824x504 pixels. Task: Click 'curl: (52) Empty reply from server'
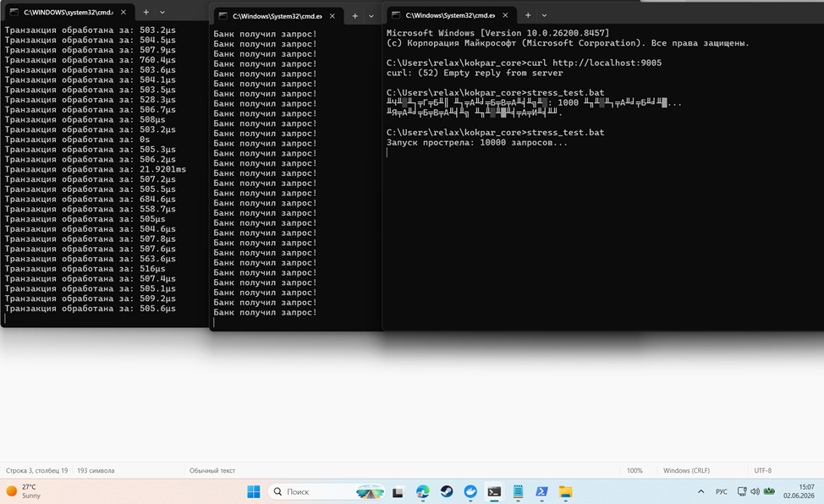pos(475,73)
